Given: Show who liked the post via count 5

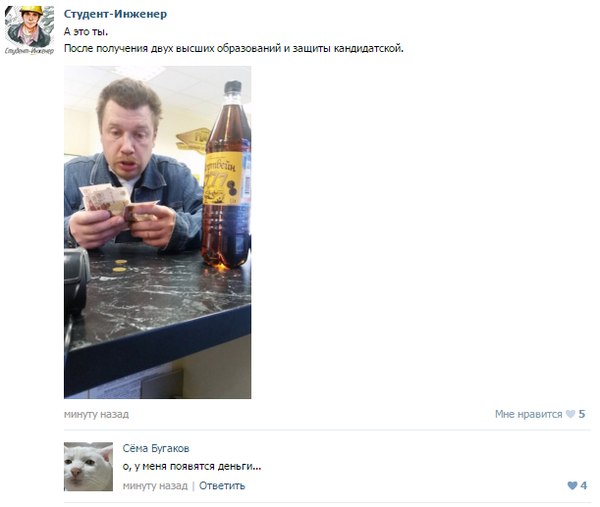Looking at the screenshot, I should point(582,414).
